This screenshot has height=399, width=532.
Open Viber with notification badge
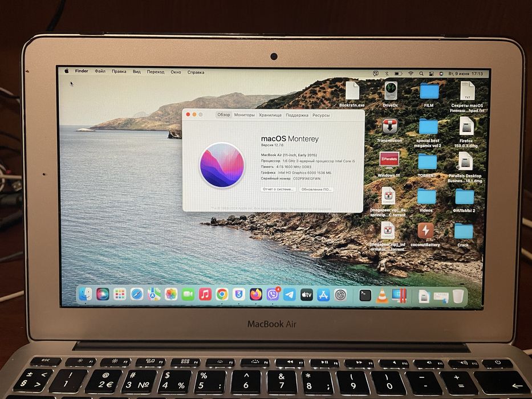tap(273, 294)
